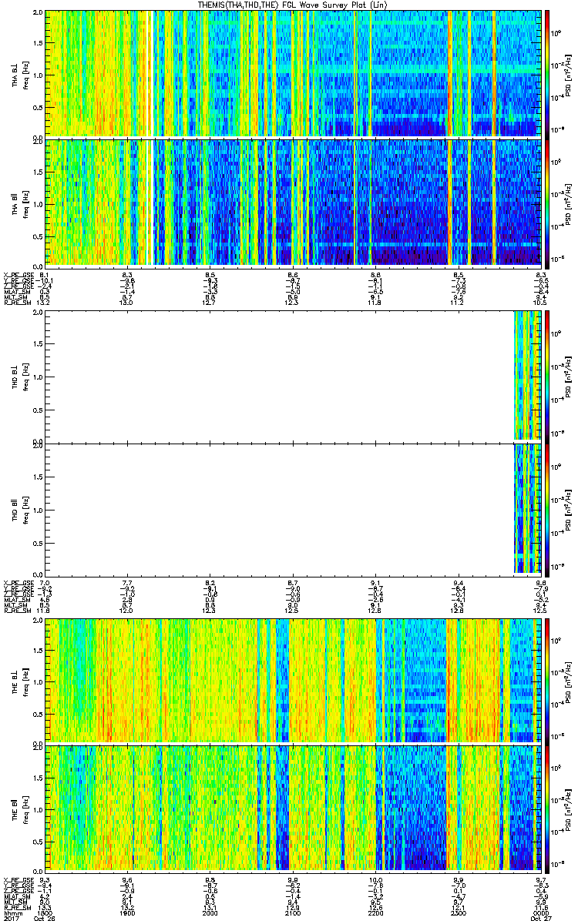
Task: Click the THE X_RE_GSE value 10.0
Action: 375,879
